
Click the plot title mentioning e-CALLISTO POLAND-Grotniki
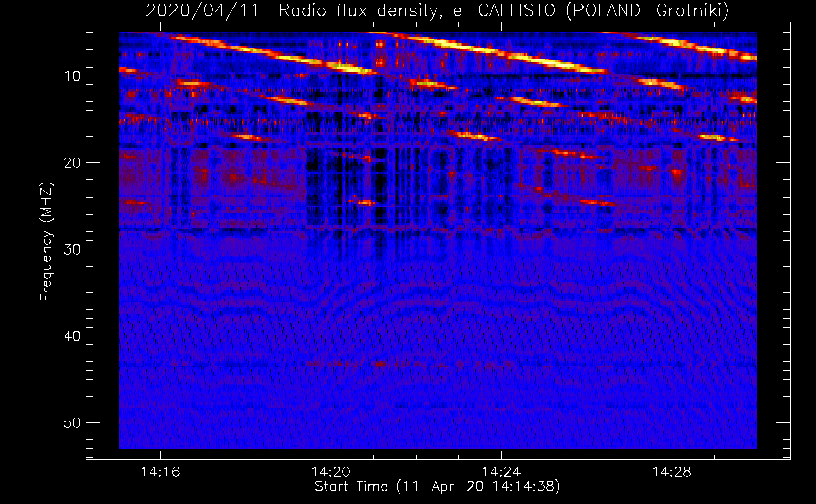click(x=437, y=10)
